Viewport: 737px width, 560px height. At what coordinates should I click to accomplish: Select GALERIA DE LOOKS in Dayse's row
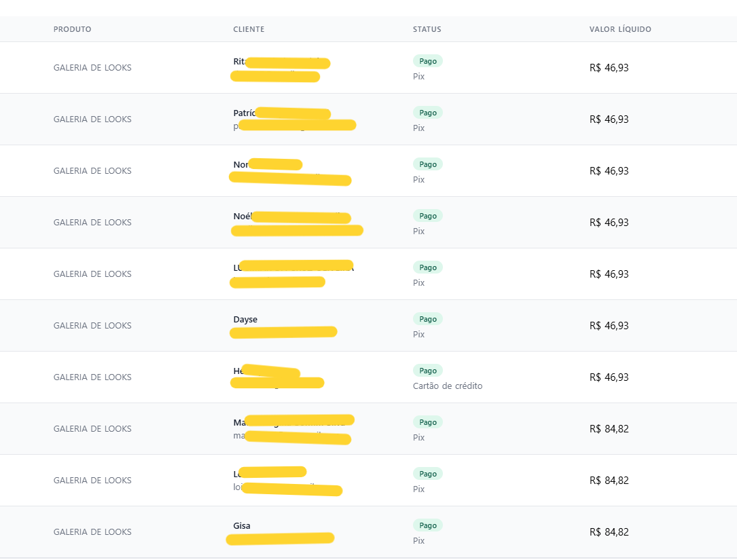tap(92, 326)
